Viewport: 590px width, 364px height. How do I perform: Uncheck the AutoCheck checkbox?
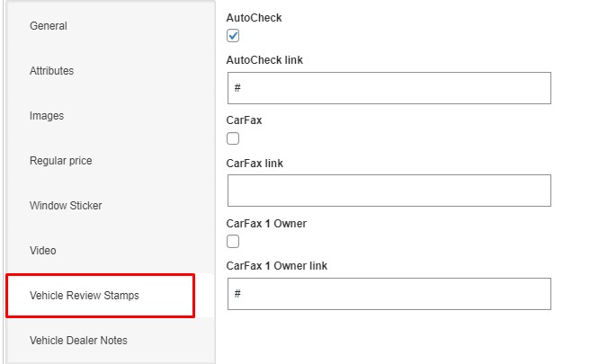pyautogui.click(x=233, y=36)
